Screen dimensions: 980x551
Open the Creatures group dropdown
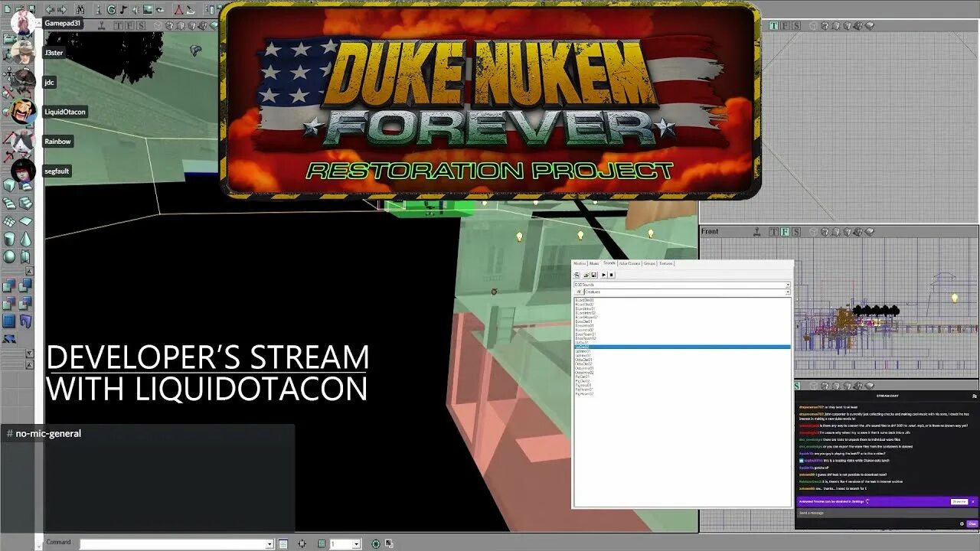[788, 292]
